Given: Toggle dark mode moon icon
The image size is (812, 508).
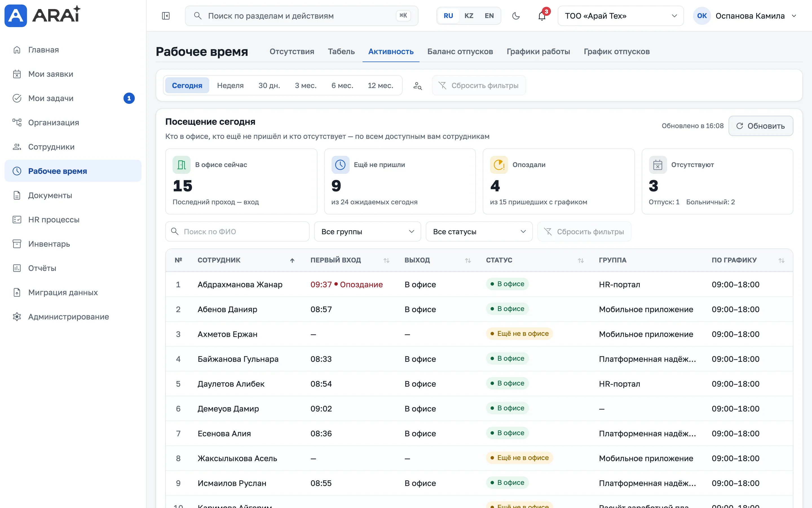Looking at the screenshot, I should (x=516, y=16).
